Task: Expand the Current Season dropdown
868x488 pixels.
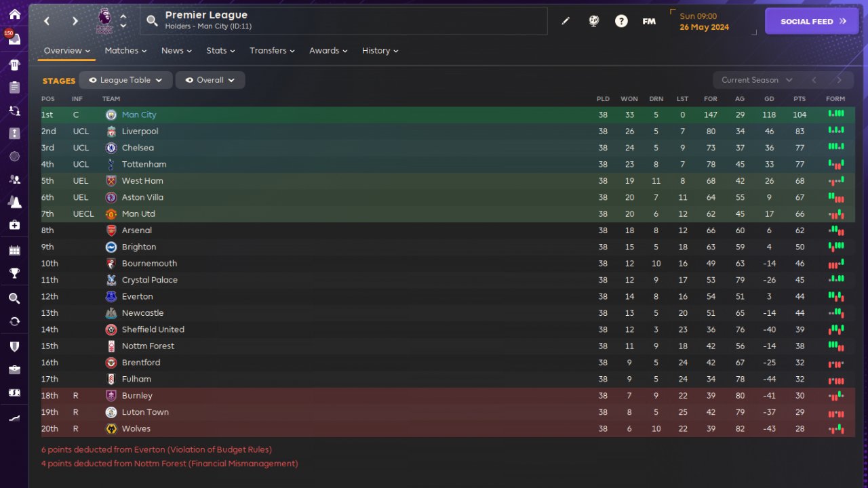Action: (x=756, y=80)
